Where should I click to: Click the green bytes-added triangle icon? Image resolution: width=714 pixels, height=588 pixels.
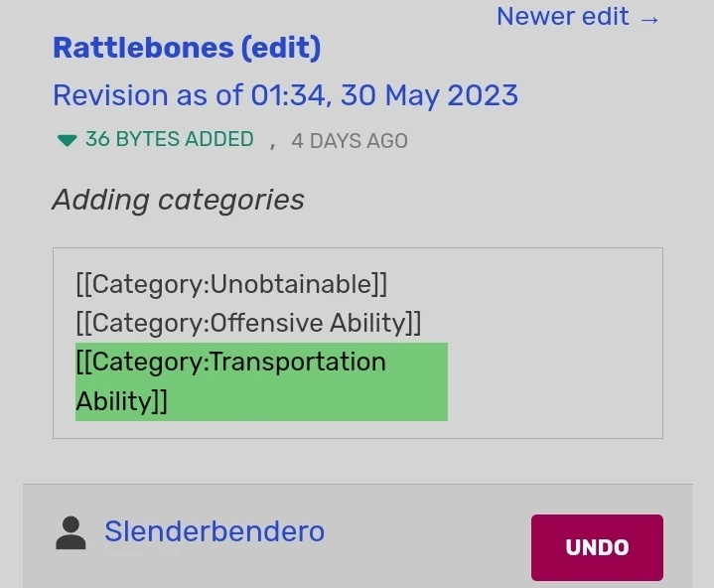(x=67, y=141)
